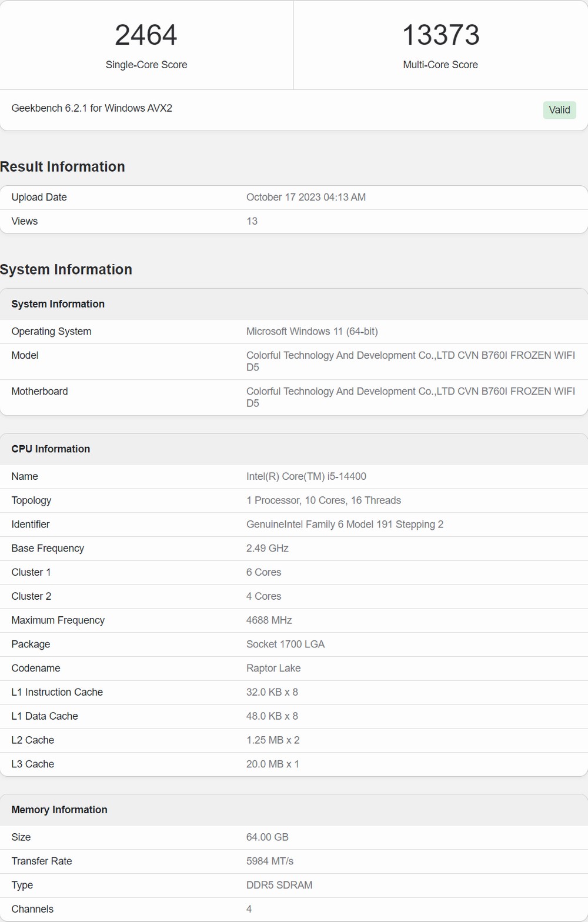Click the Upload Date row label
This screenshot has width=588, height=922.
coord(39,197)
